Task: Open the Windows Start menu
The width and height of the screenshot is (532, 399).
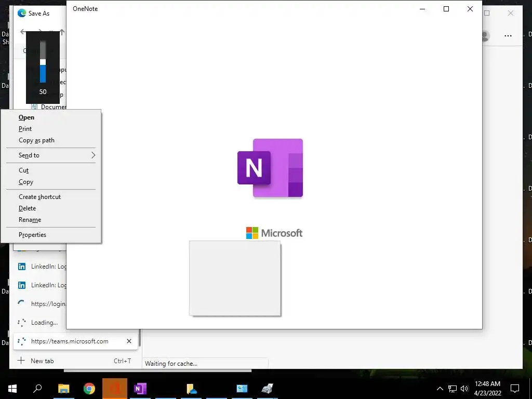Action: [12, 389]
